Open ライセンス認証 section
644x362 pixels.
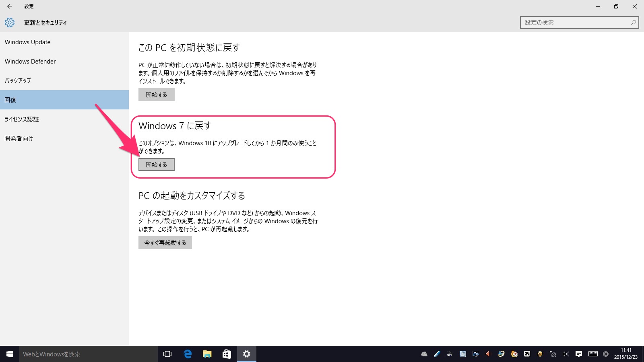pyautogui.click(x=64, y=119)
